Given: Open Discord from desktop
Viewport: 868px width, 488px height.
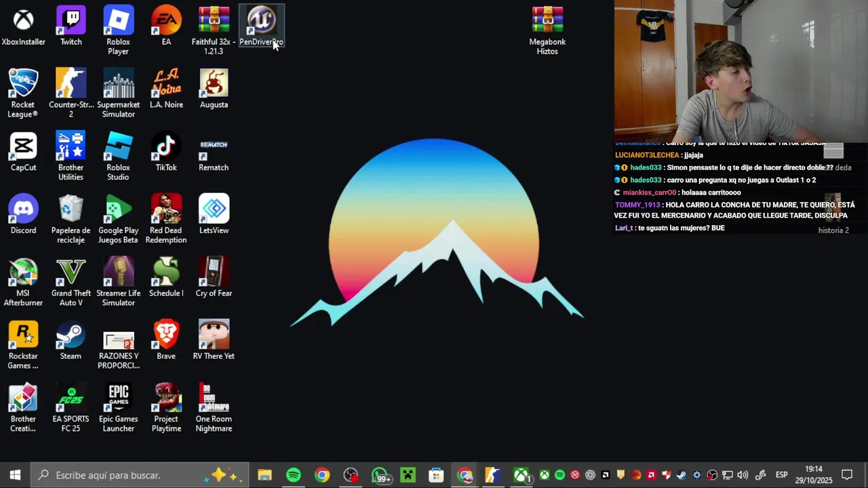Looking at the screenshot, I should tap(23, 215).
